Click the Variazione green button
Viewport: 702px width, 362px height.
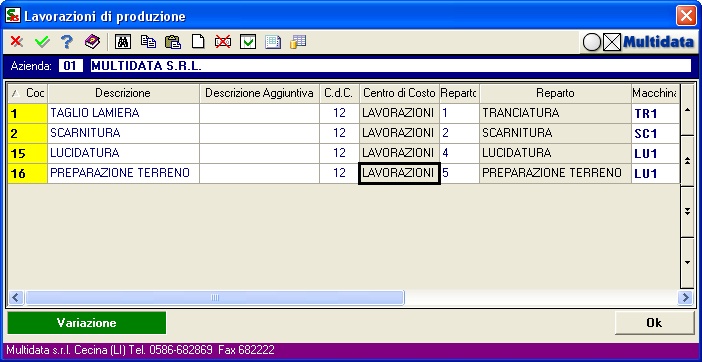tap(86, 323)
